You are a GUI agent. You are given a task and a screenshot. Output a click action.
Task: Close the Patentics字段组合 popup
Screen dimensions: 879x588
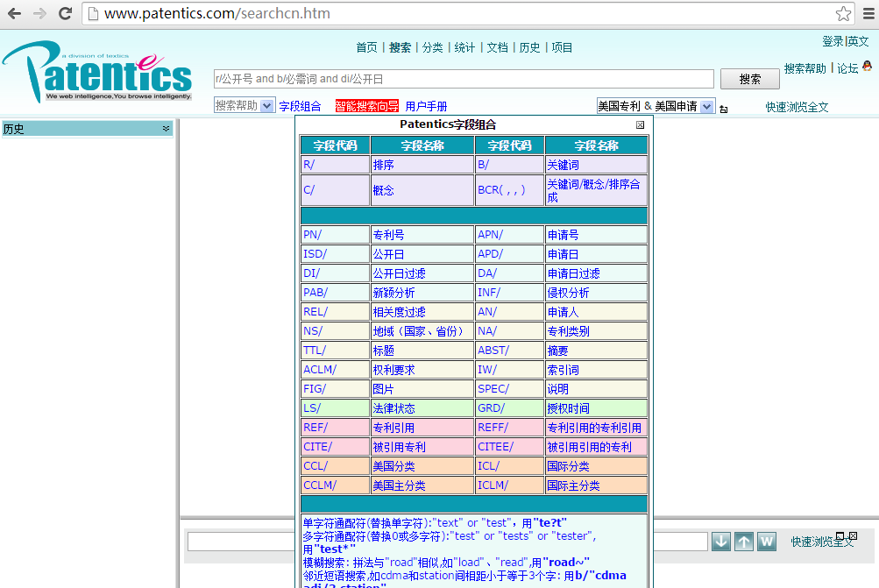641,125
